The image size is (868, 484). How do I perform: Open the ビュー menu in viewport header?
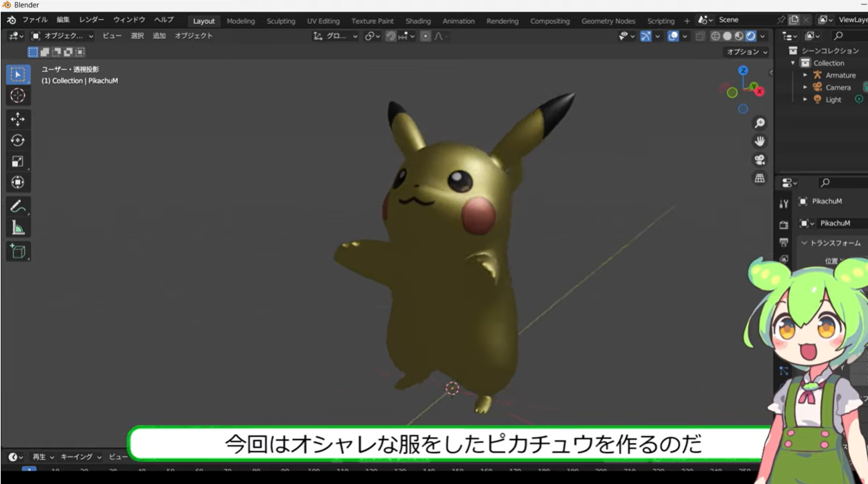112,36
